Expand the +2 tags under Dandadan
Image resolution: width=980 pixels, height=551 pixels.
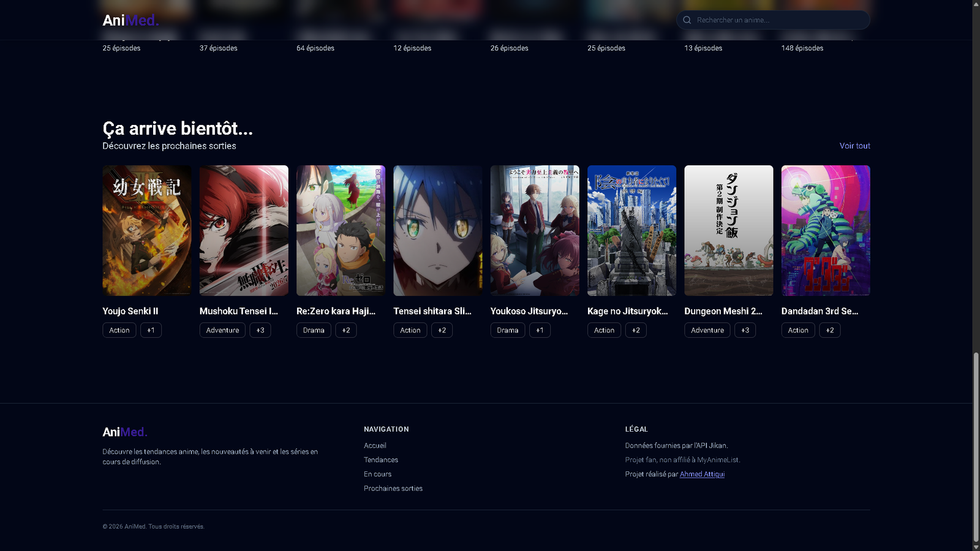click(829, 330)
